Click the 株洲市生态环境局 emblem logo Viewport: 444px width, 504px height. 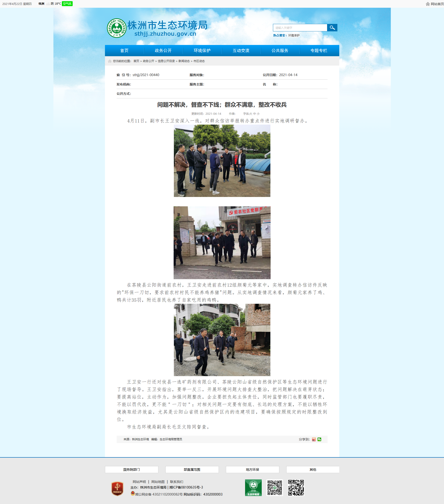pyautogui.click(x=116, y=28)
